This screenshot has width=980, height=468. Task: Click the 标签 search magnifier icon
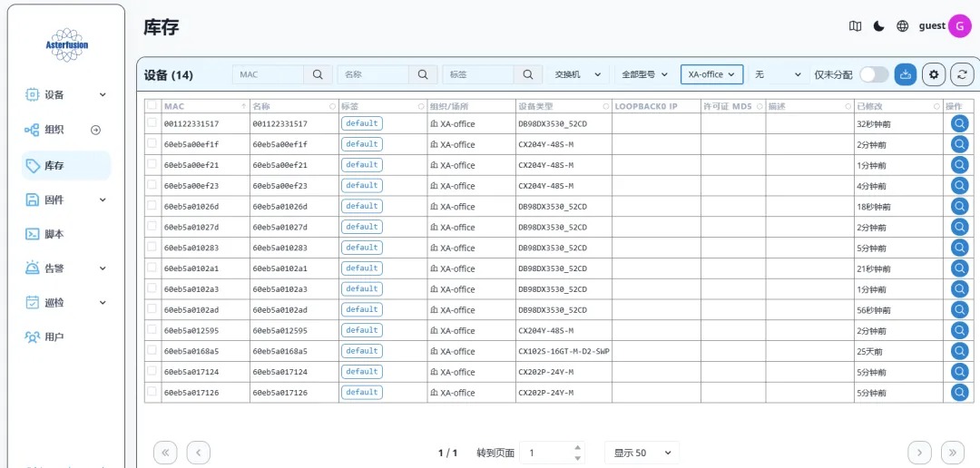tap(528, 74)
